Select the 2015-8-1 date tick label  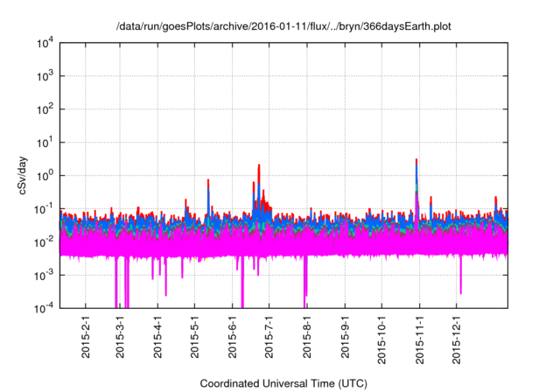tap(308, 339)
